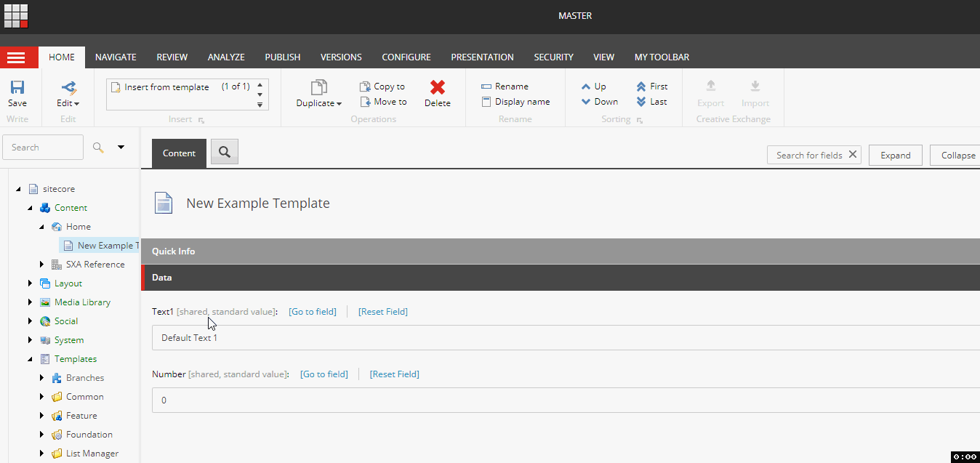Open the Edit dropdown arrow
Screen dimensions: 980x463
tap(76, 104)
